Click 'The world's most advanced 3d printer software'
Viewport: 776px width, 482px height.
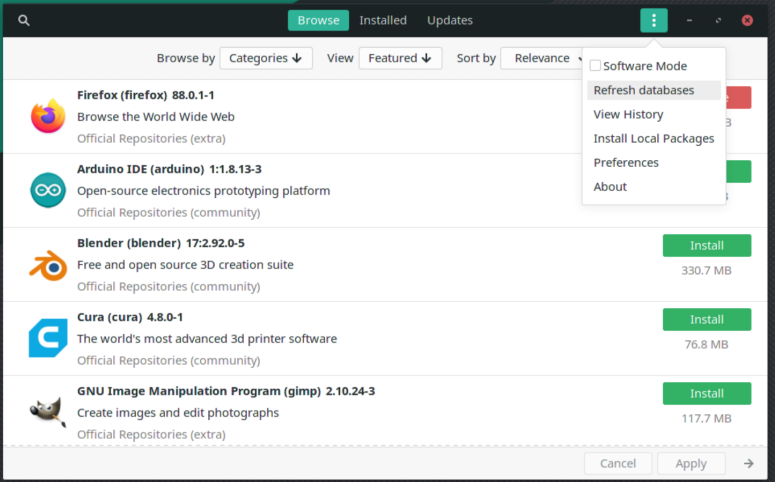click(x=207, y=339)
